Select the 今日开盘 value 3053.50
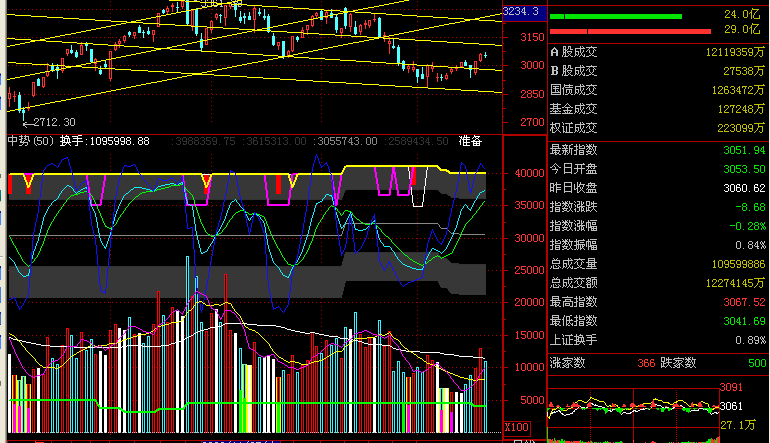770x443 pixels. click(x=744, y=169)
